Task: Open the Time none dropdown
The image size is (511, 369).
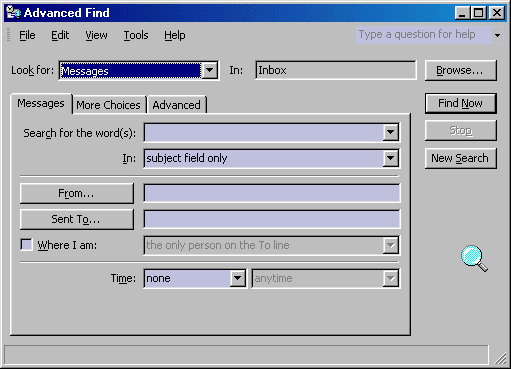Action: (238, 278)
